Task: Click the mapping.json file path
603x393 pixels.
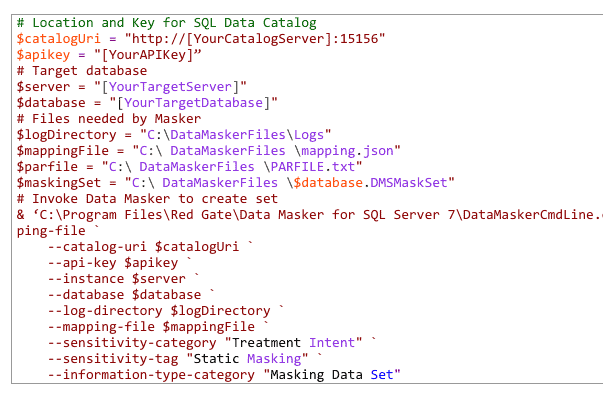Action: pyautogui.click(x=267, y=151)
